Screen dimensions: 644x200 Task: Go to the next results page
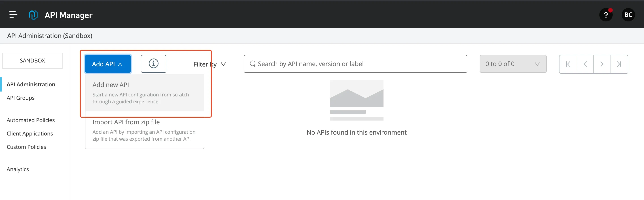click(x=602, y=64)
